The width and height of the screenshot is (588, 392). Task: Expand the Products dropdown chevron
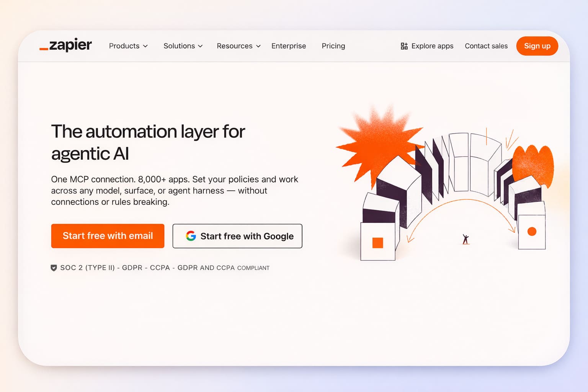point(145,46)
